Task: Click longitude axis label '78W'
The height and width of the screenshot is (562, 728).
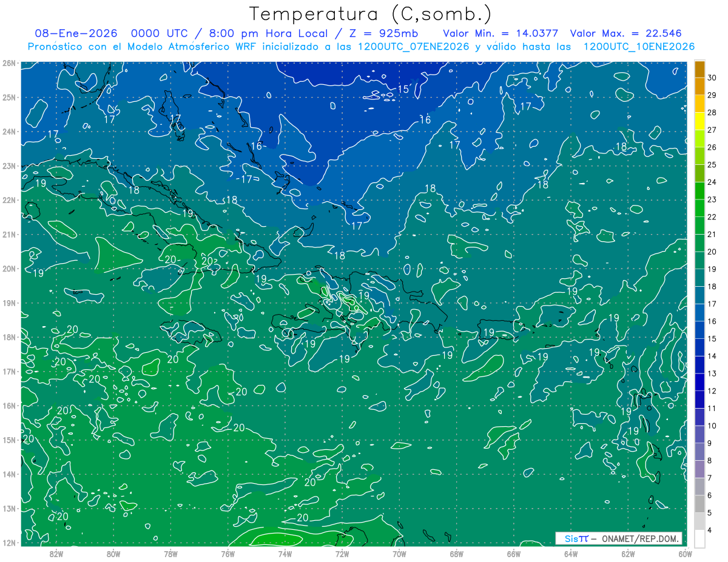Action: (x=171, y=554)
